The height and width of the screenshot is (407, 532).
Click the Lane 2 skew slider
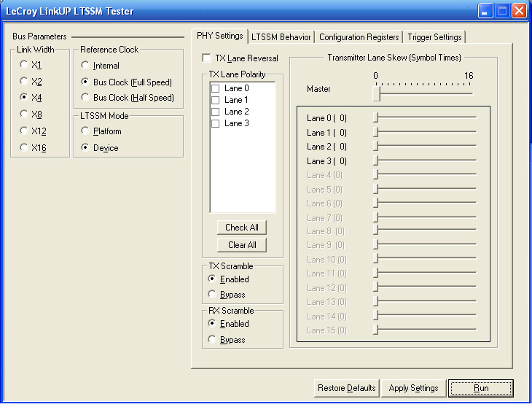coord(425,146)
